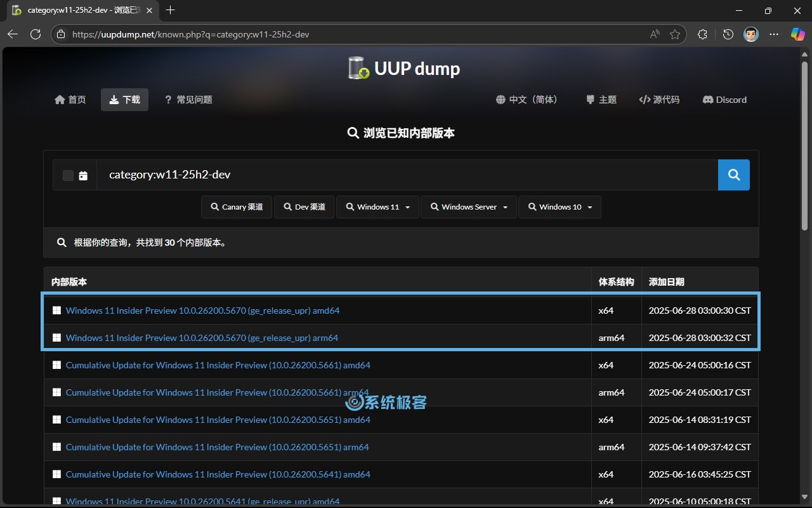Click scrollbar up arrow
The height and width of the screenshot is (508, 812).
coord(804,53)
